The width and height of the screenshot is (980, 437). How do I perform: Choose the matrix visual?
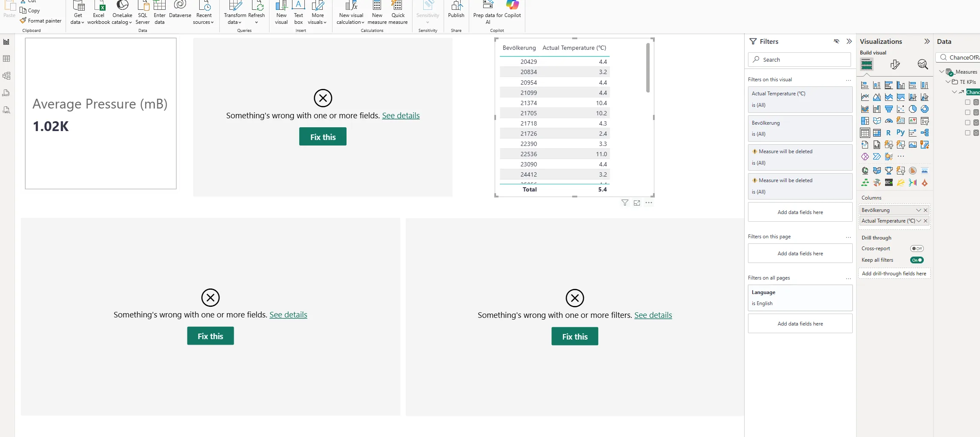pos(877,133)
